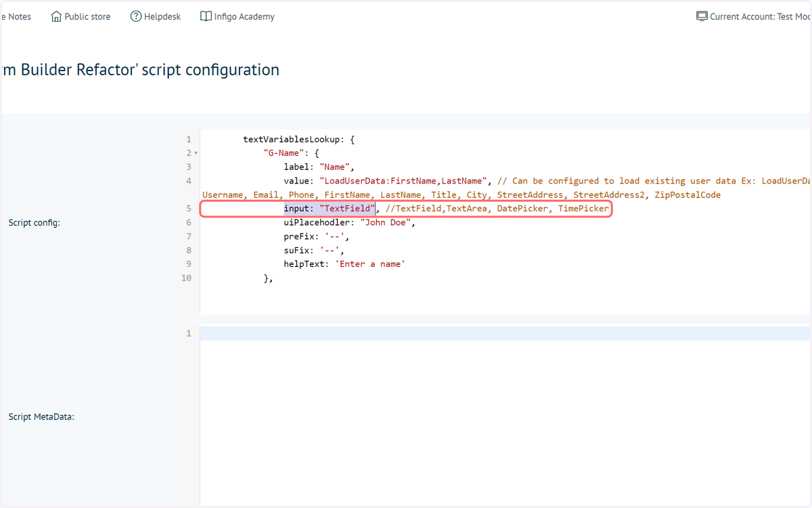812x508 pixels.
Task: Click the suFix: '--' code line
Action: (x=314, y=250)
